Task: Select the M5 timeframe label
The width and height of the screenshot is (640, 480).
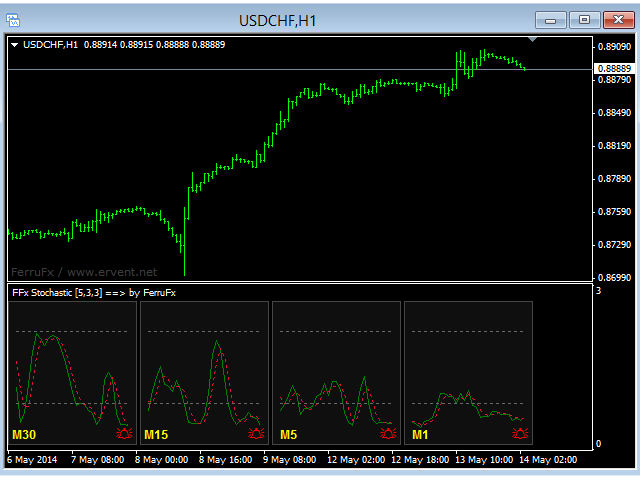Action: point(288,435)
